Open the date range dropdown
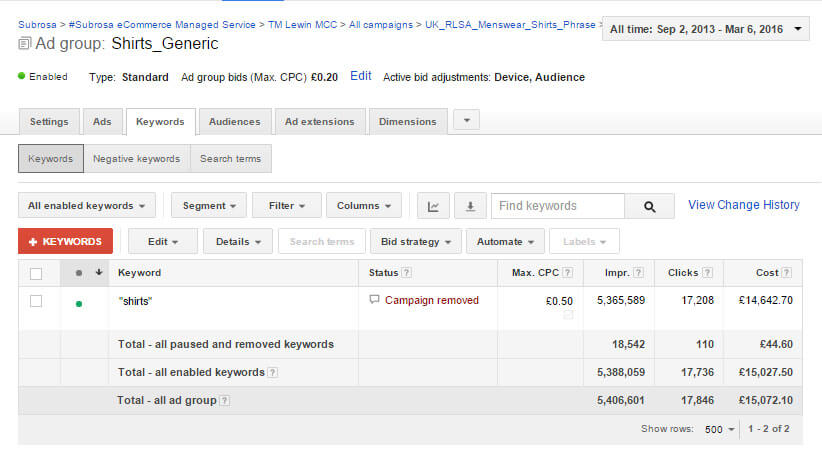Viewport: 822px width, 451px height. (706, 29)
